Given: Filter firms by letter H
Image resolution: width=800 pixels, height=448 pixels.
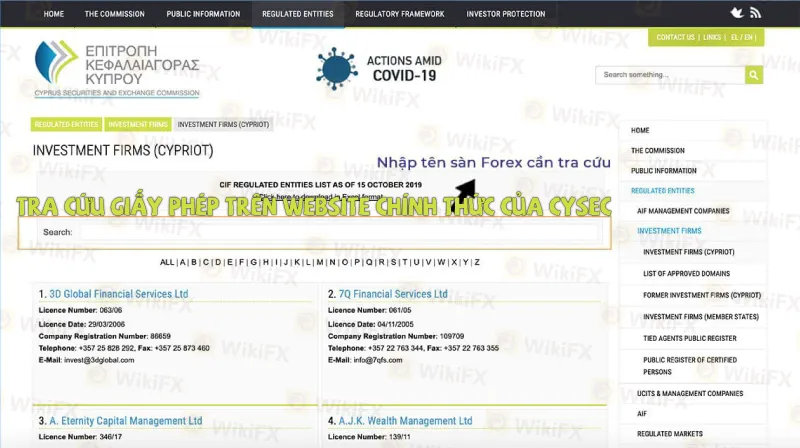Looking at the screenshot, I should (x=266, y=262).
